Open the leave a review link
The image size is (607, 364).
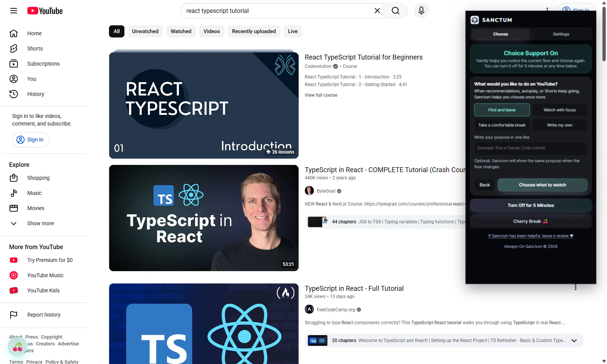point(531,236)
